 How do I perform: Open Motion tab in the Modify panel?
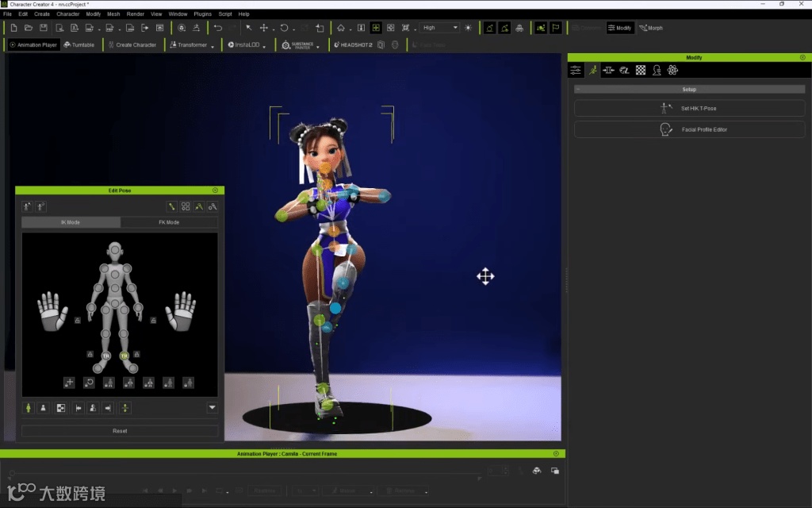point(592,71)
